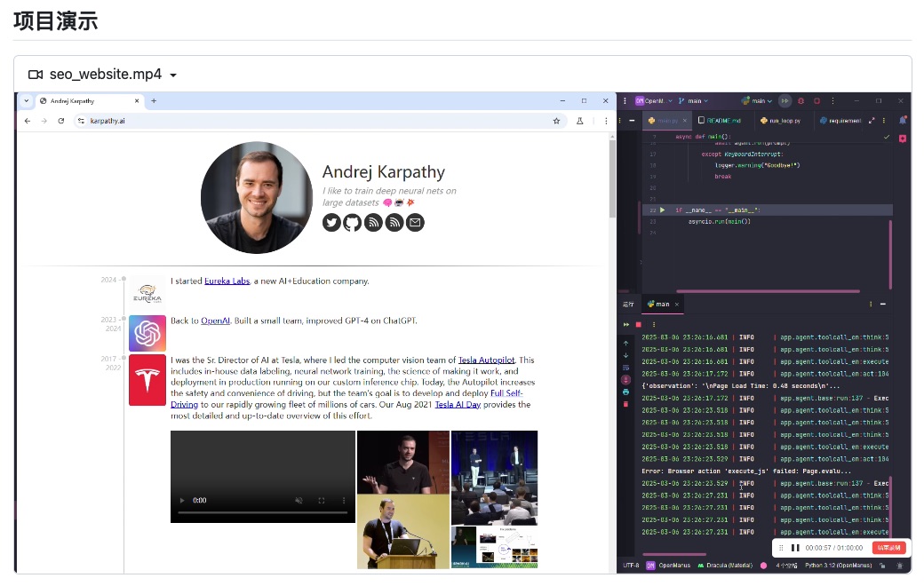
Task: Bookmark the page with the star icon
Action: click(x=557, y=121)
